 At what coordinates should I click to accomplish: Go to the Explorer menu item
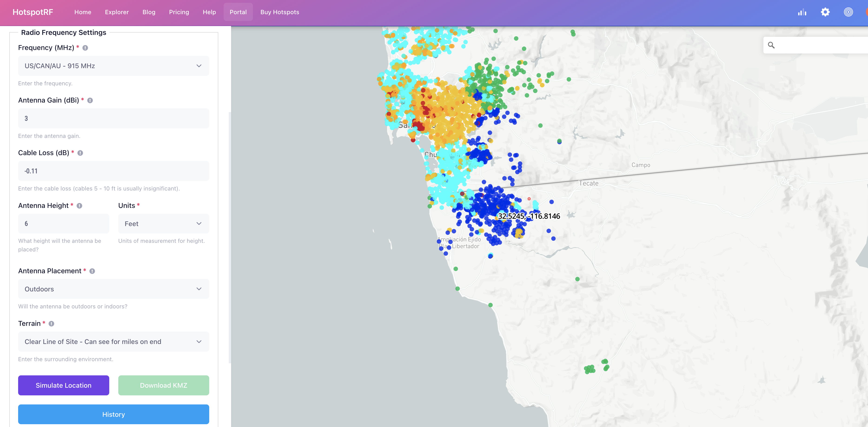click(x=117, y=12)
